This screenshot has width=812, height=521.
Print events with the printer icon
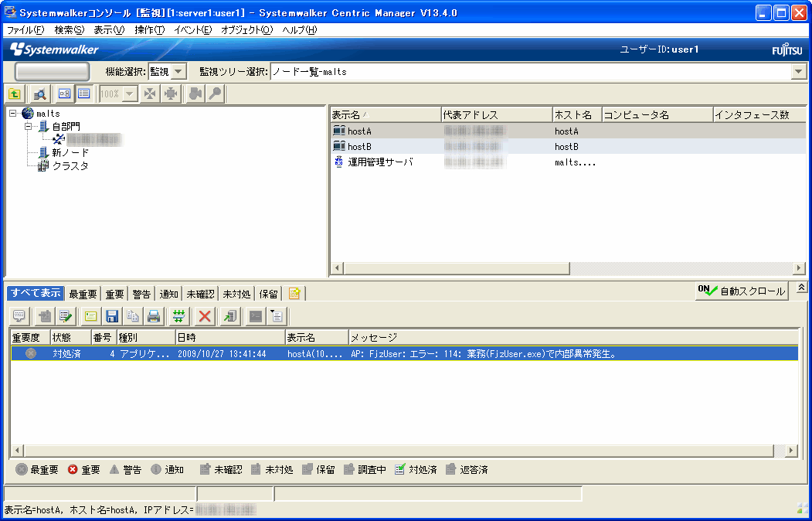tap(153, 316)
